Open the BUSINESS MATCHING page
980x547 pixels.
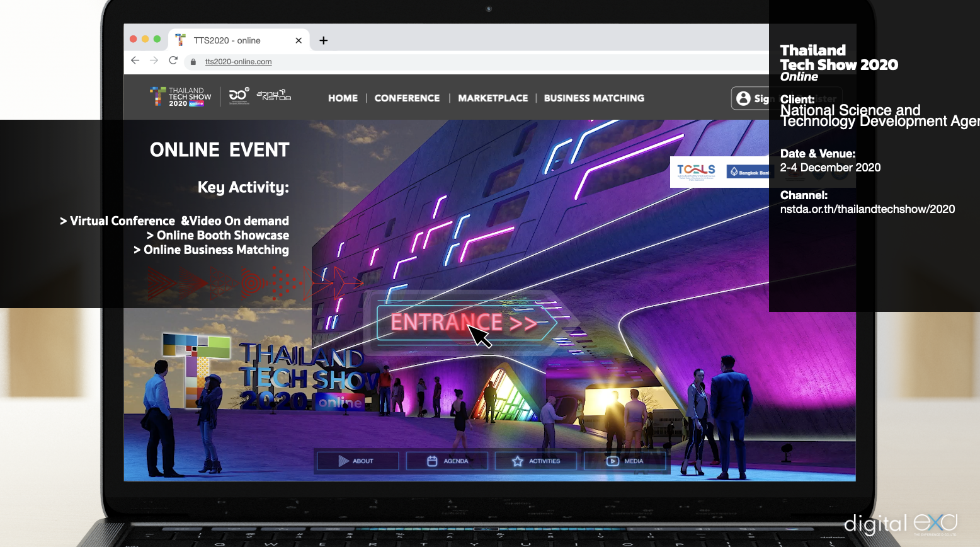tap(594, 98)
